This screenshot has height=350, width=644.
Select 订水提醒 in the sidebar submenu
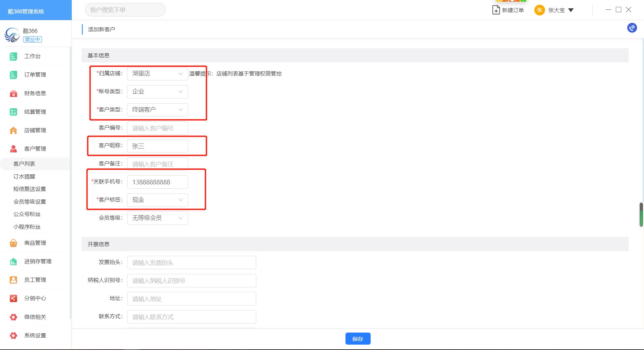pyautogui.click(x=24, y=177)
